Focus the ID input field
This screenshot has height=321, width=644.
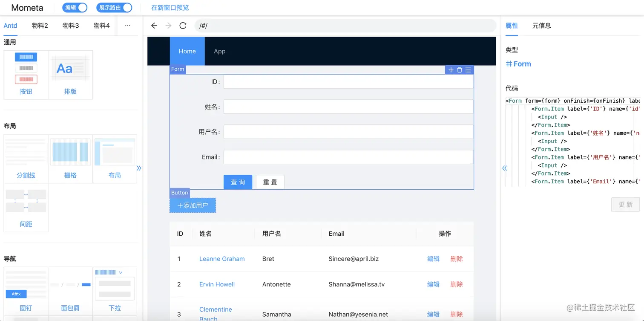[348, 82]
